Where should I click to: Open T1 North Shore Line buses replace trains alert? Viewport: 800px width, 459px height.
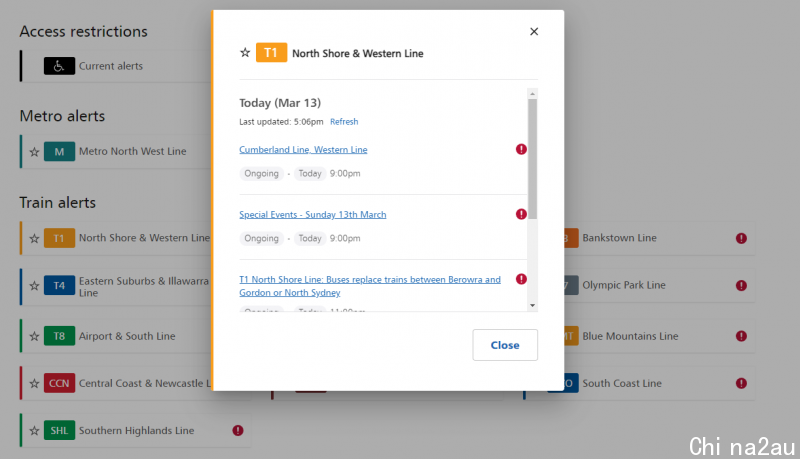coord(370,286)
